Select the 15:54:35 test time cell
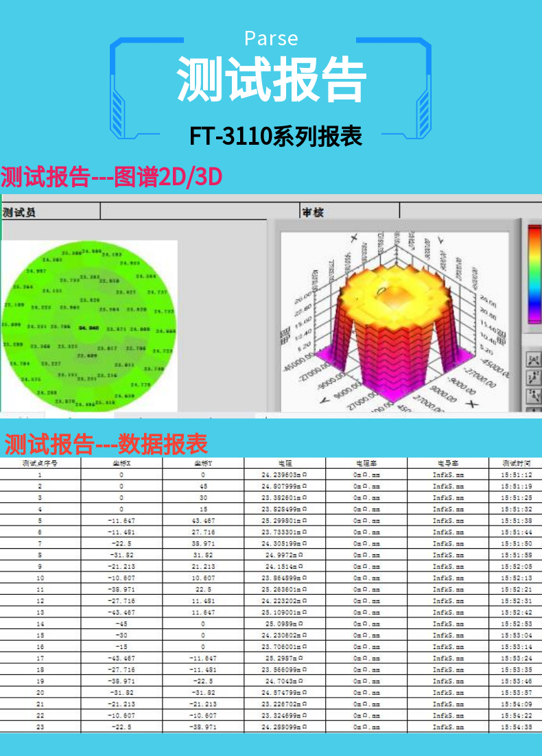Viewport: 542px width, 756px height. point(517,727)
